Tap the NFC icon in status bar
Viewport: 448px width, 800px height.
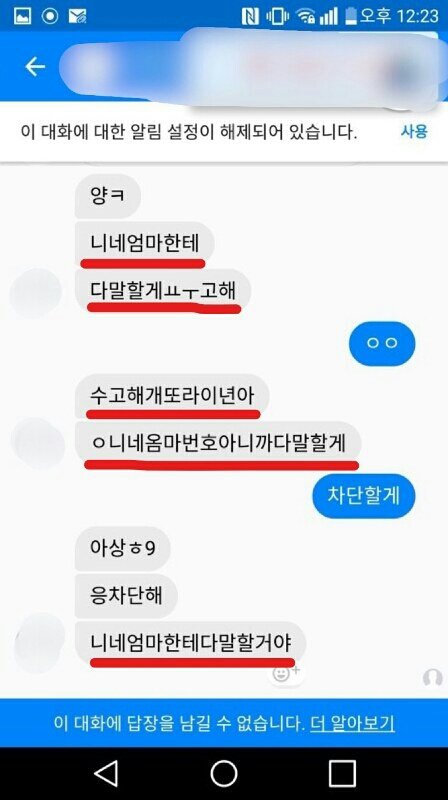click(x=250, y=16)
